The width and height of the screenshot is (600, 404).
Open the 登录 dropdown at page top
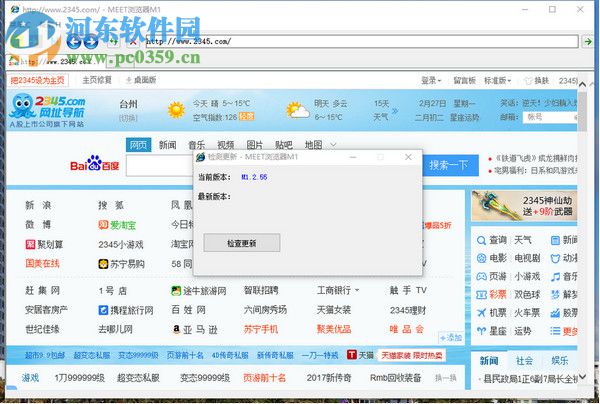pos(431,80)
